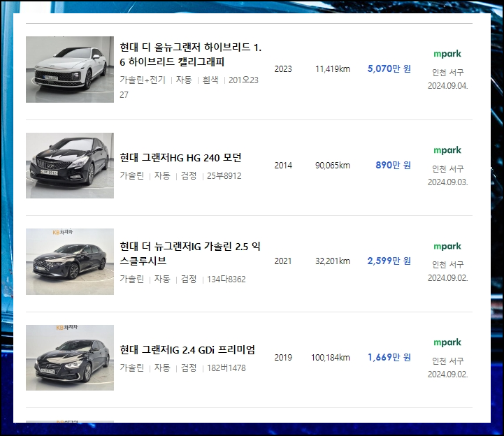The image size is (504, 436).
Task: Click the mileage 100,184km
Action: [x=331, y=358]
